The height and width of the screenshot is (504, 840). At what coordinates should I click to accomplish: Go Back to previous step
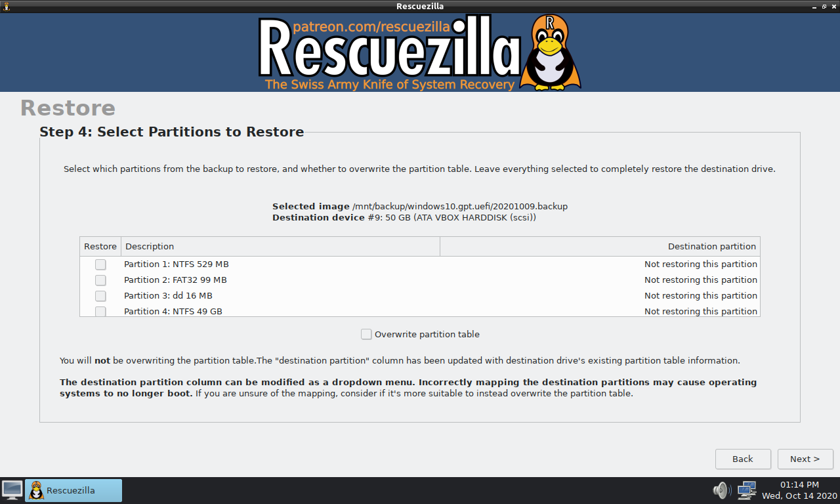743,459
